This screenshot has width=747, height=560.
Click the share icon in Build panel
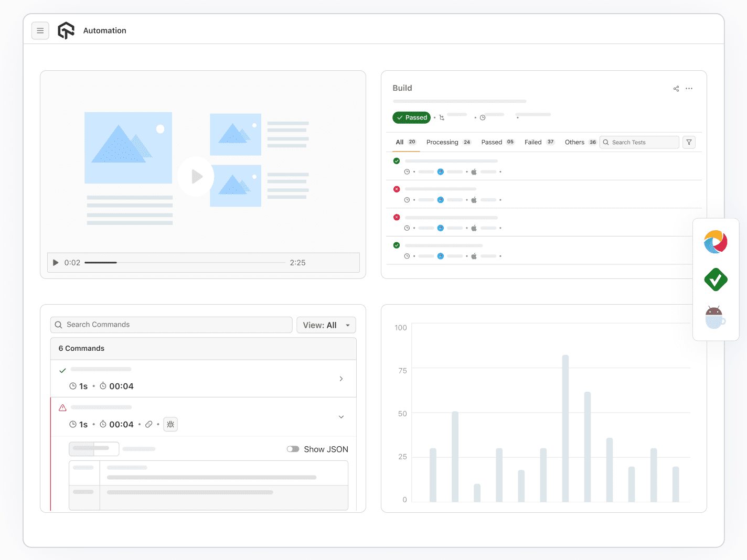tap(676, 89)
